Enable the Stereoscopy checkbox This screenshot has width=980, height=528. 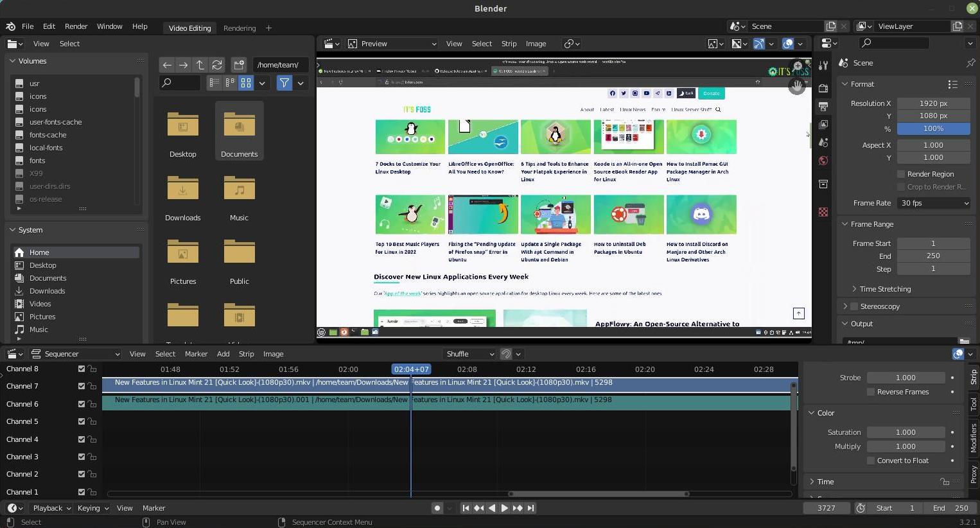[854, 306]
